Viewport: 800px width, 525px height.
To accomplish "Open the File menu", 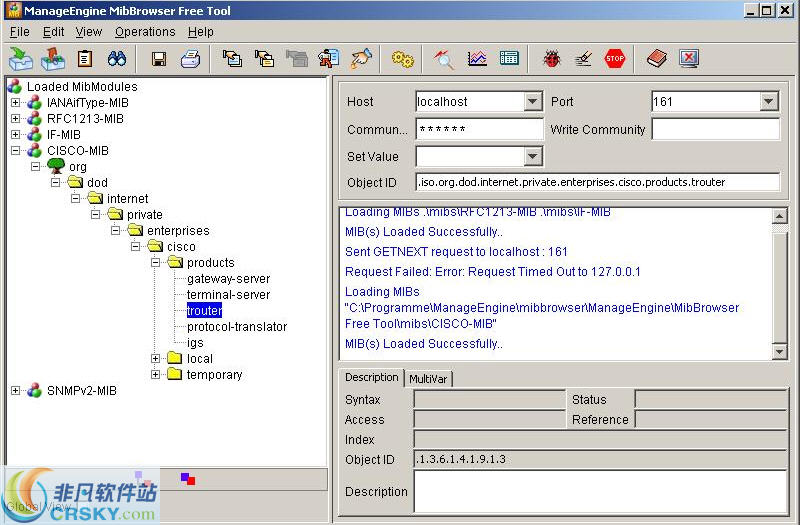I will [20, 32].
